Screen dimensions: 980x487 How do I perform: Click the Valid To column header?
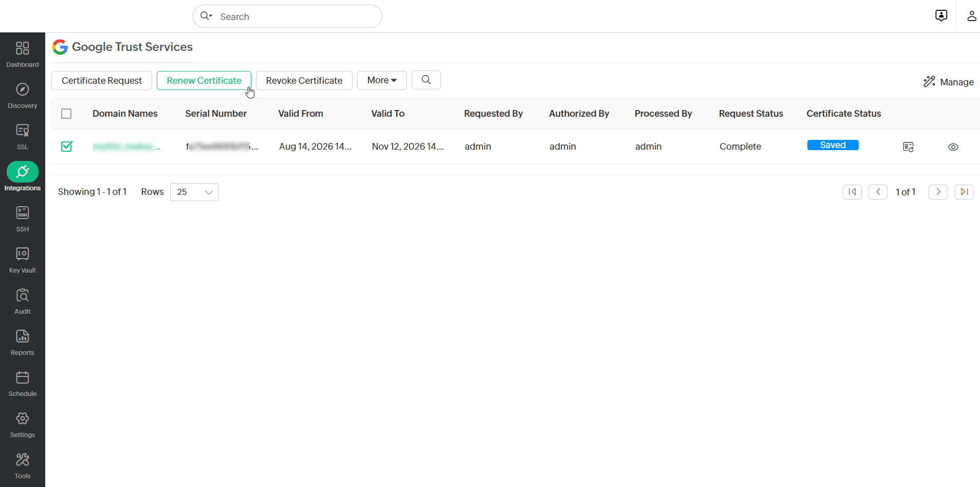[x=388, y=114]
